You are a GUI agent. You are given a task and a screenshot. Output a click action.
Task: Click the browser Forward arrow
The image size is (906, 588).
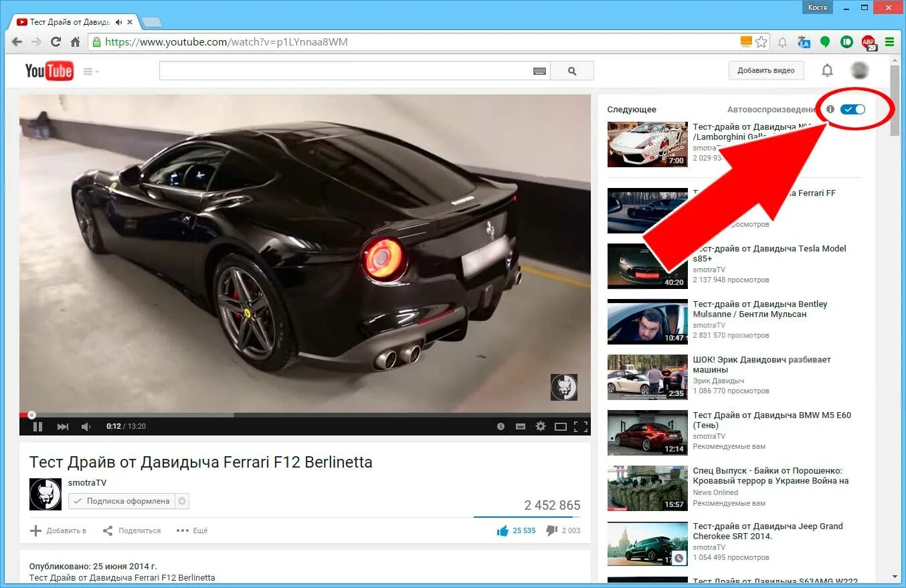point(36,42)
